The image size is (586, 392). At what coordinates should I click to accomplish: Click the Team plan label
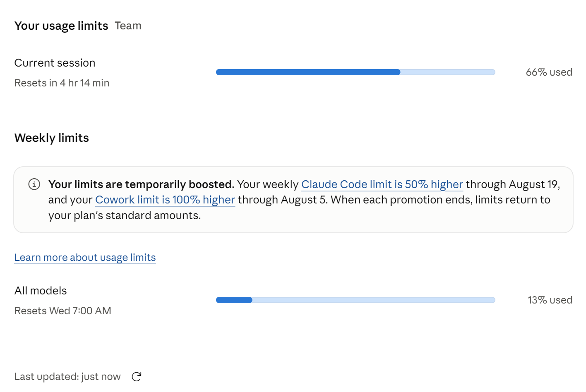tap(128, 26)
